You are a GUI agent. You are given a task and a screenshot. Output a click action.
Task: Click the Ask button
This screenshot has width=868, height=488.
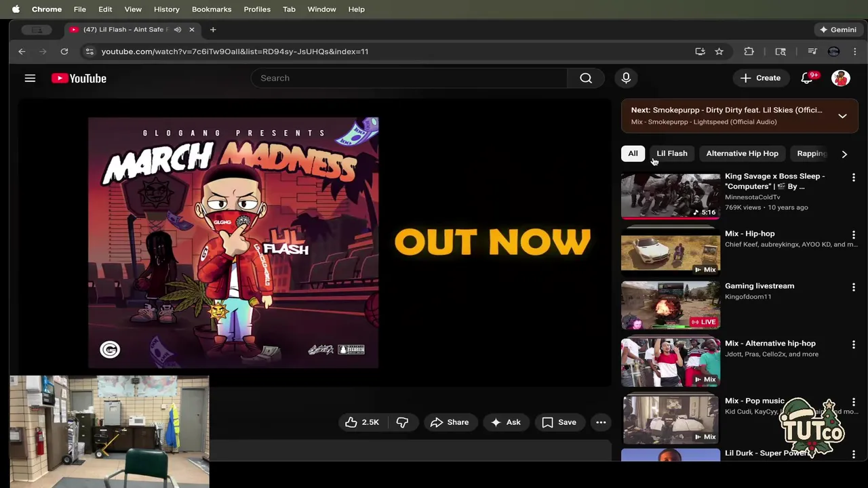506,422
